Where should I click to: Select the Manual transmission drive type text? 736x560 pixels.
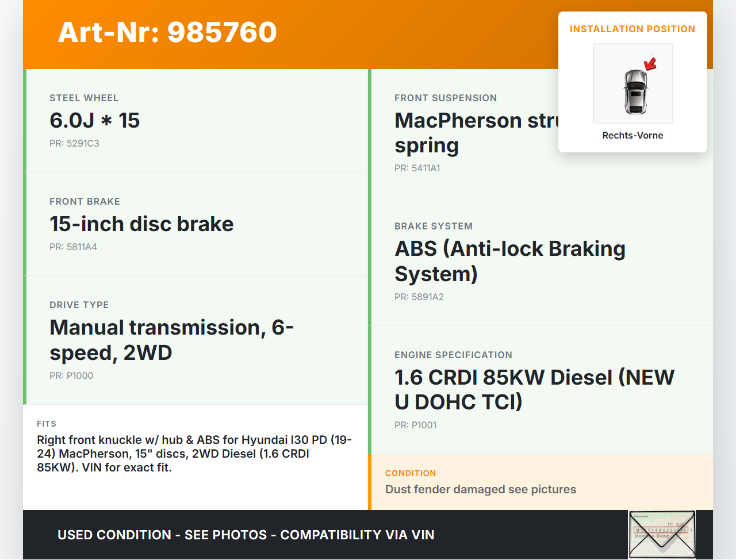(171, 340)
